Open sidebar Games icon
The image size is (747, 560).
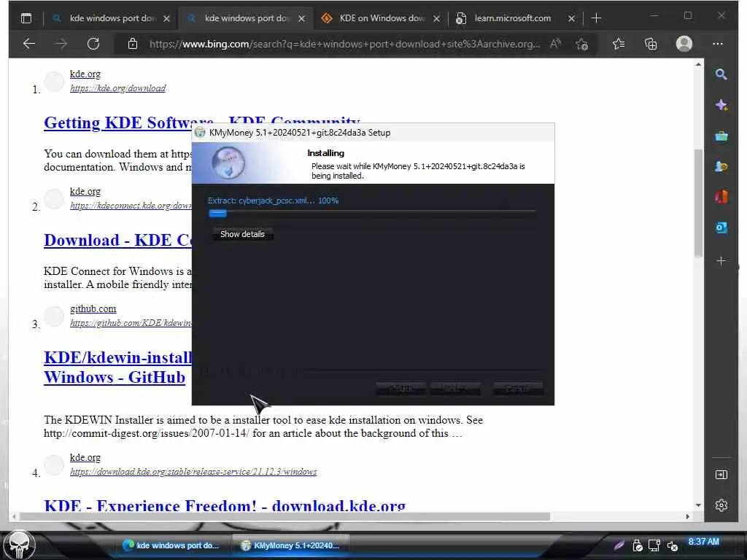[721, 167]
